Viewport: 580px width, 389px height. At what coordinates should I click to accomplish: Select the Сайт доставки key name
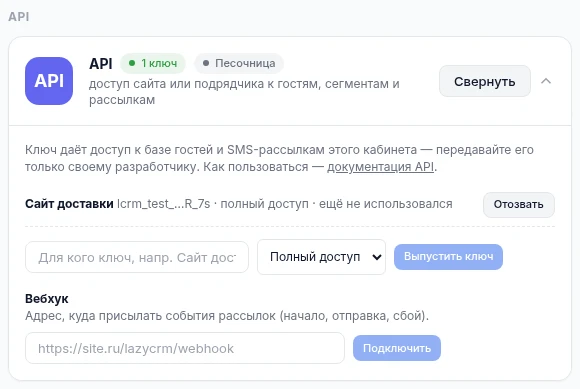69,204
